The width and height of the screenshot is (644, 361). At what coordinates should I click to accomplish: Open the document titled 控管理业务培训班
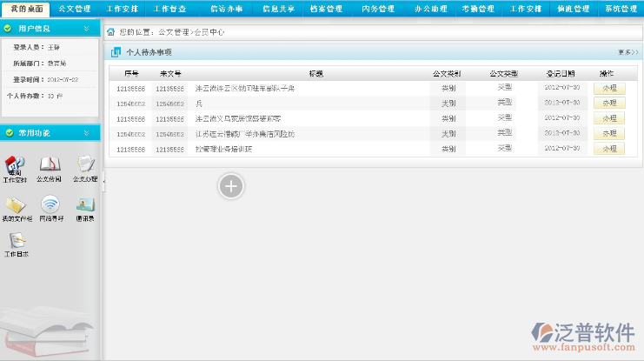[224, 149]
